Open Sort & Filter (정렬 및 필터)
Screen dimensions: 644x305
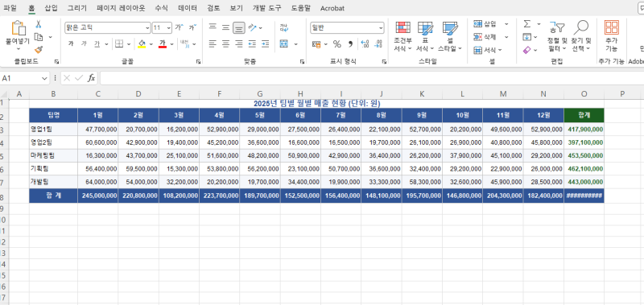click(x=557, y=36)
